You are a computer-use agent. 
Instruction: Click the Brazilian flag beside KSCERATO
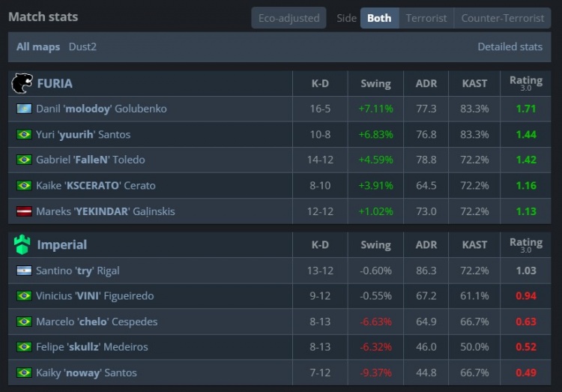point(24,185)
